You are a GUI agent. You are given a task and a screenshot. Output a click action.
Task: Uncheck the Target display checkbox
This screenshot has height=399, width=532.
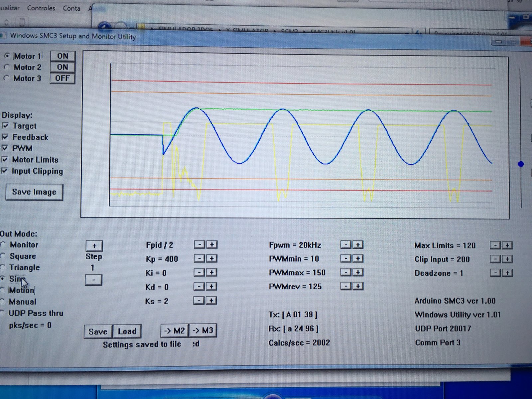[5, 126]
